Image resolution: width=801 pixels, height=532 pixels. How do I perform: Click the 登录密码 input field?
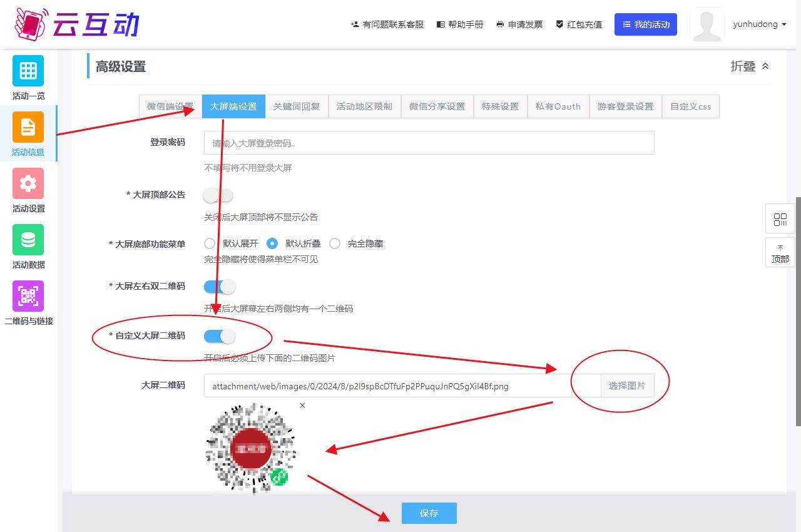point(429,143)
